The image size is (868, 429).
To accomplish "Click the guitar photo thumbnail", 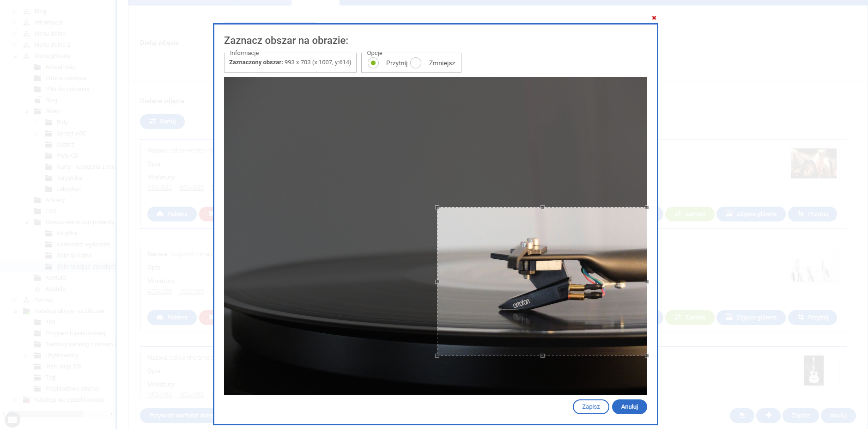I will 813,370.
